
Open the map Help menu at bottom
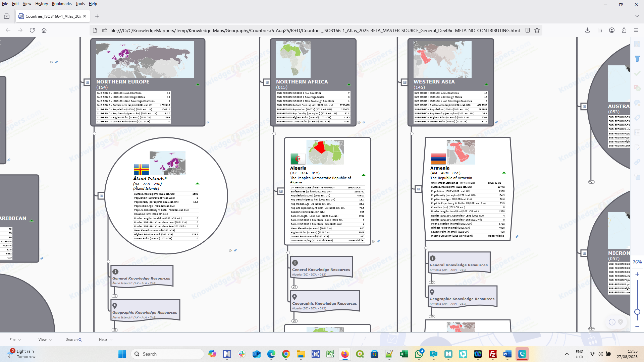[x=106, y=340]
